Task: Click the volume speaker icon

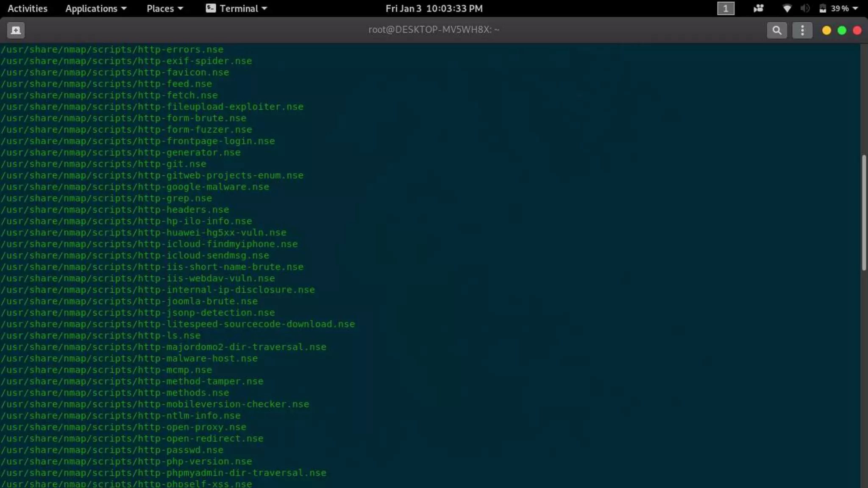Action: (805, 8)
